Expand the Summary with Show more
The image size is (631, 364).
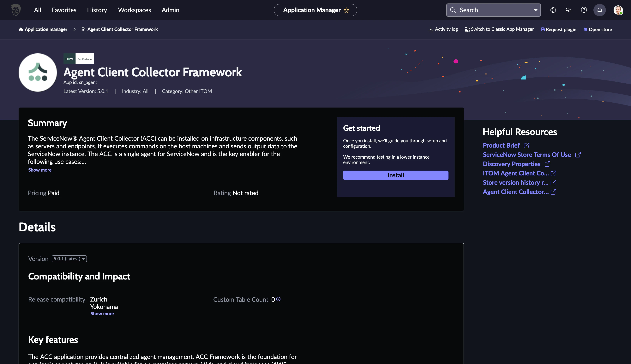click(40, 170)
